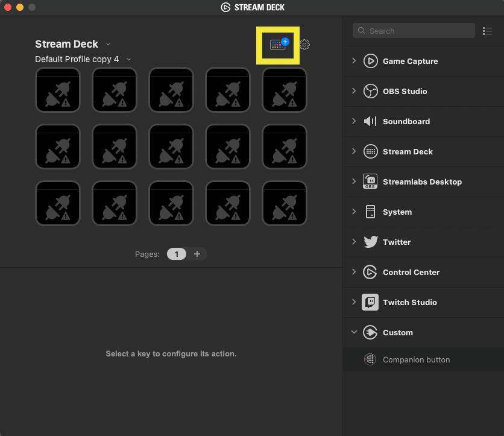Select the second key in the bottom row
The image size is (504, 436).
pyautogui.click(x=115, y=203)
